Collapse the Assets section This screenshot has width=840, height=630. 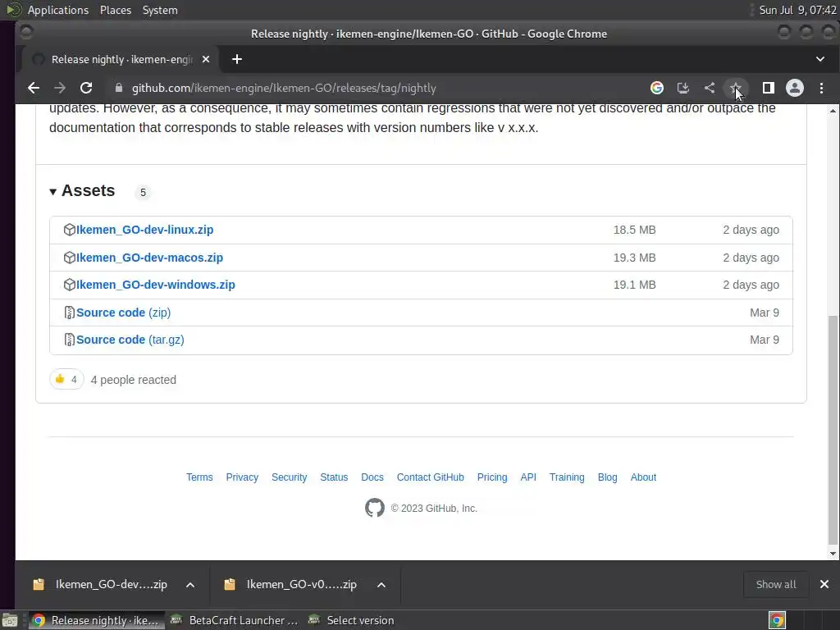pyautogui.click(x=82, y=190)
